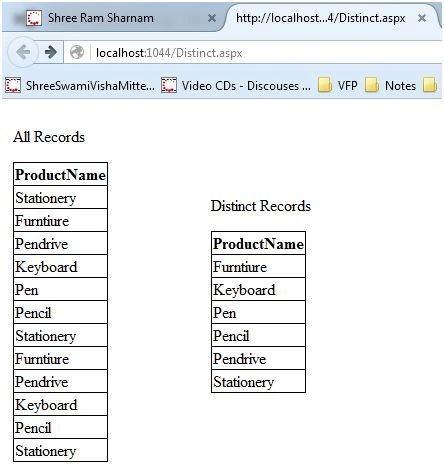
Task: Select first Stationery row in All Records
Action: click(60, 197)
